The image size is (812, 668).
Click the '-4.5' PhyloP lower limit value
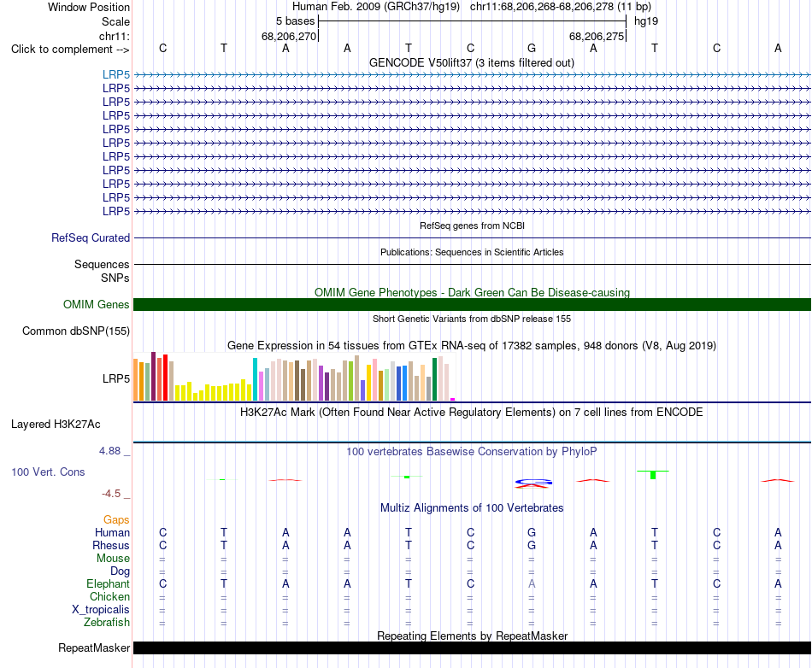click(111, 494)
